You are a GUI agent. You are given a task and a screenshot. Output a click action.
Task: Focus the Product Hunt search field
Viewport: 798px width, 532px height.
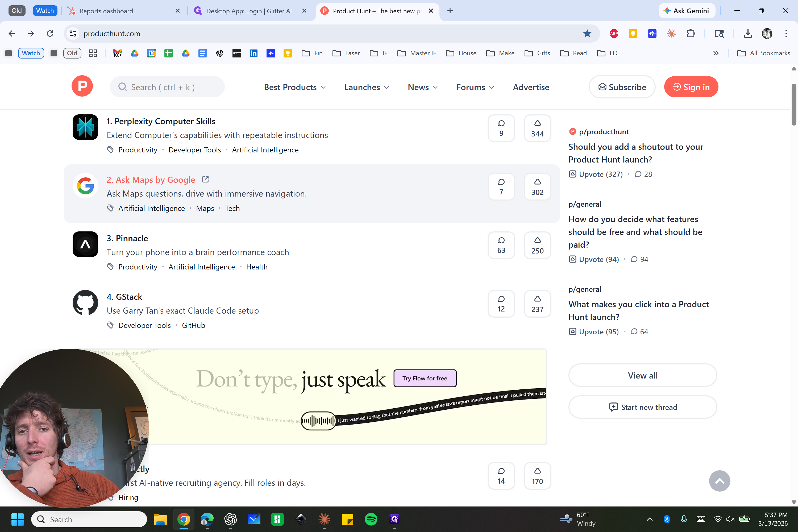pos(167,87)
